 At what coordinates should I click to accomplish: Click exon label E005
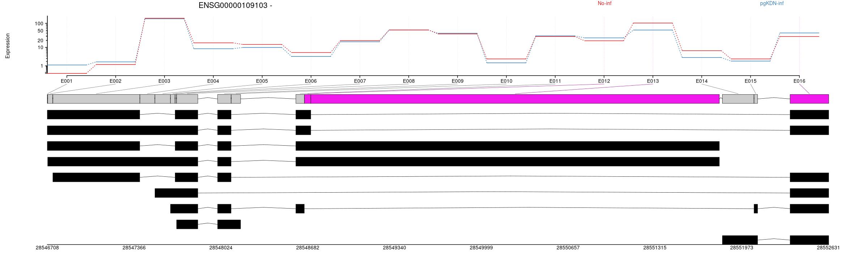point(262,81)
